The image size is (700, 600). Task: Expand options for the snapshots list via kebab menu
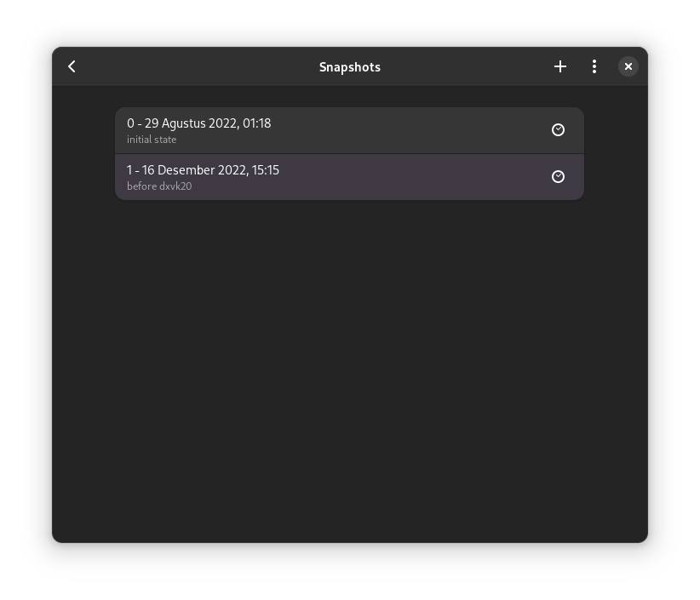(594, 66)
